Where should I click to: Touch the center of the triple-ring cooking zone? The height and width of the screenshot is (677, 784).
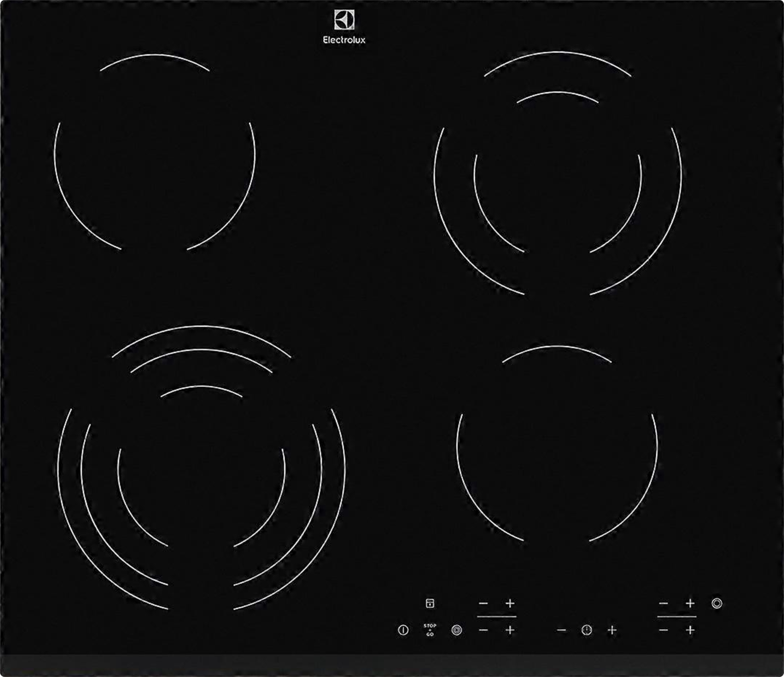coord(201,468)
